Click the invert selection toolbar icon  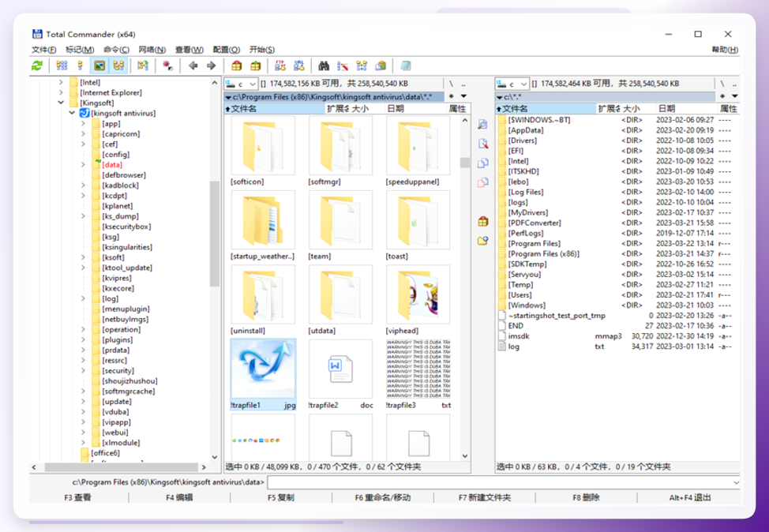tap(143, 66)
